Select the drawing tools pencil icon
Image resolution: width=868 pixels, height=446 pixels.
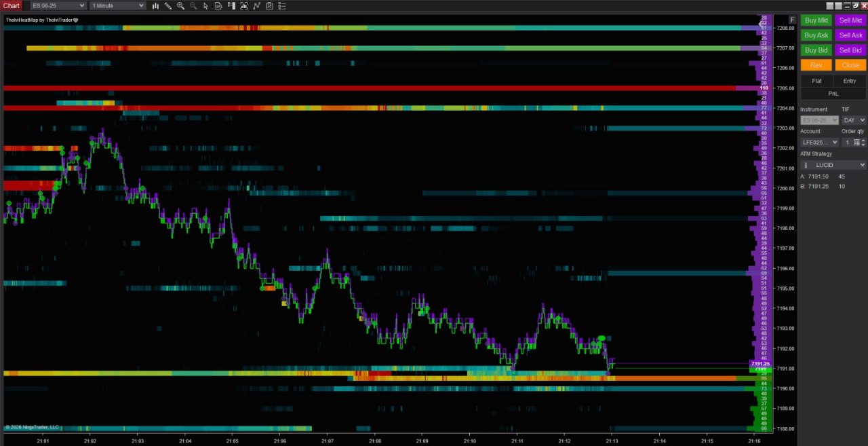pyautogui.click(x=168, y=5)
